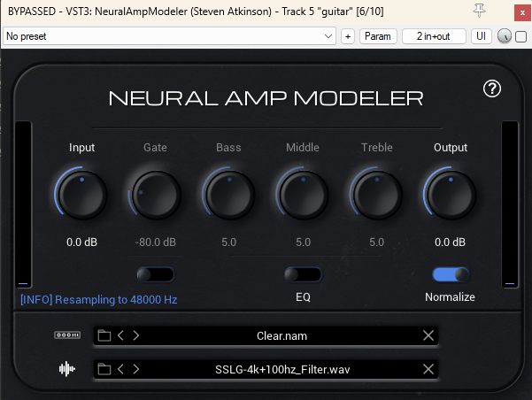Click the Input value 0.0 dB
Viewport: 532px width, 400px height.
point(81,242)
